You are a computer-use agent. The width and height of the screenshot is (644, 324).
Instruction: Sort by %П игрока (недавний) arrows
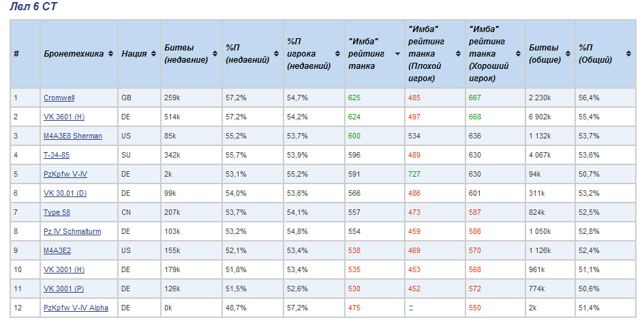(x=337, y=54)
